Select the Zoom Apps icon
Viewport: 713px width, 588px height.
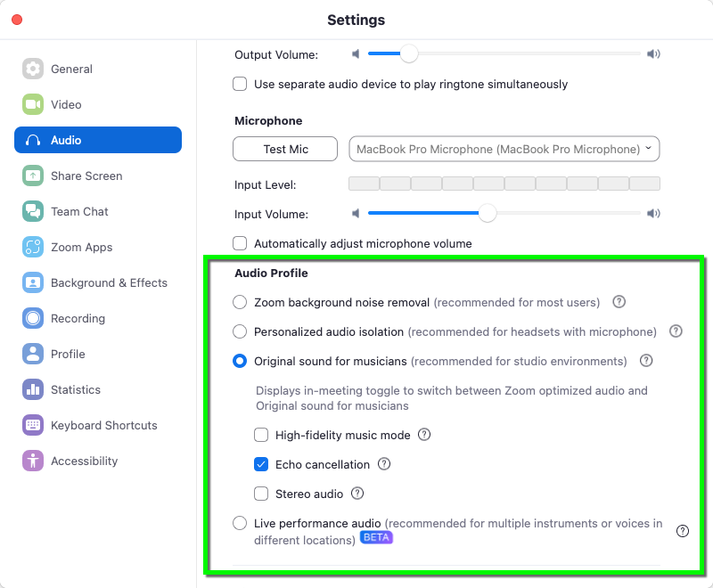33,247
